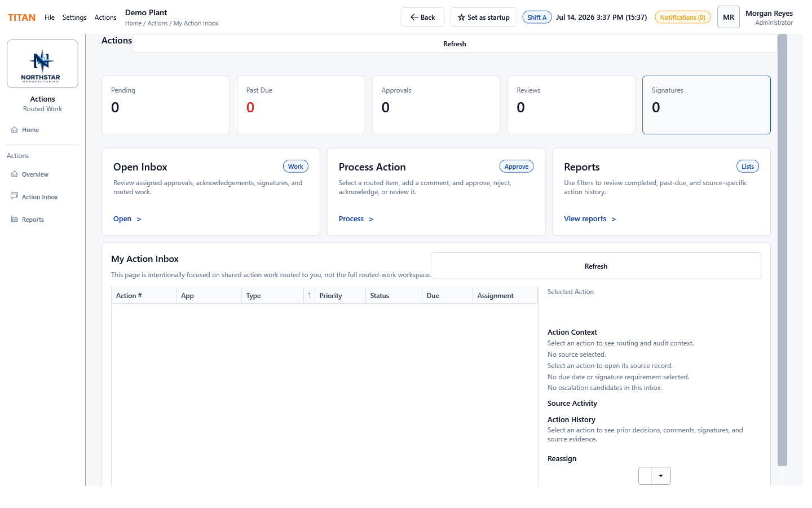
Task: Click Home breadcrumb link
Action: 133,23
